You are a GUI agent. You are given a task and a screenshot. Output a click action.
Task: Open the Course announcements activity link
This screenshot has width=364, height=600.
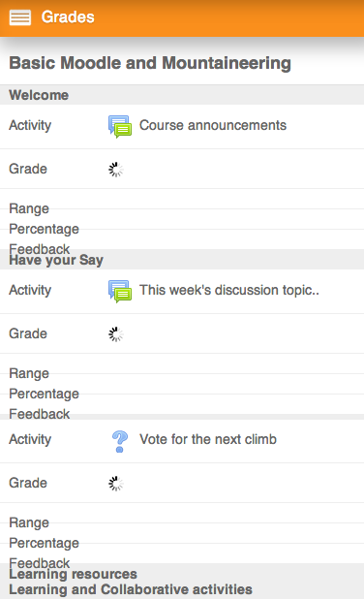pyautogui.click(x=213, y=125)
